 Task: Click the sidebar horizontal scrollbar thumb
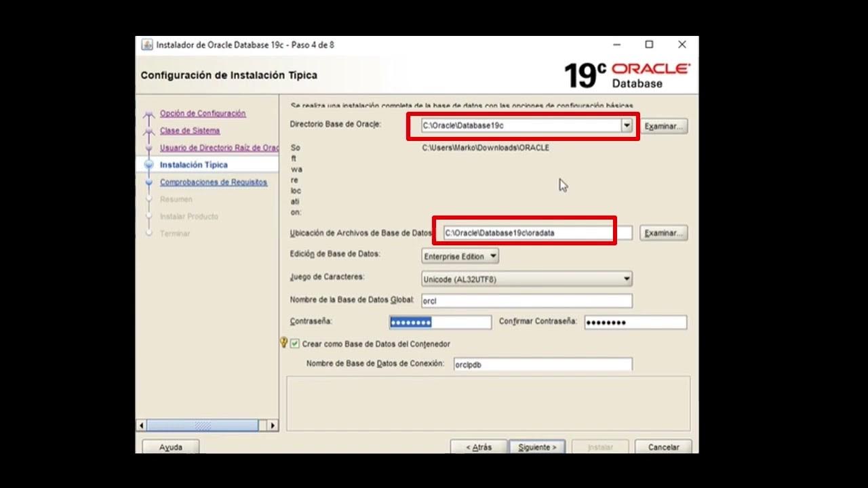(x=202, y=426)
